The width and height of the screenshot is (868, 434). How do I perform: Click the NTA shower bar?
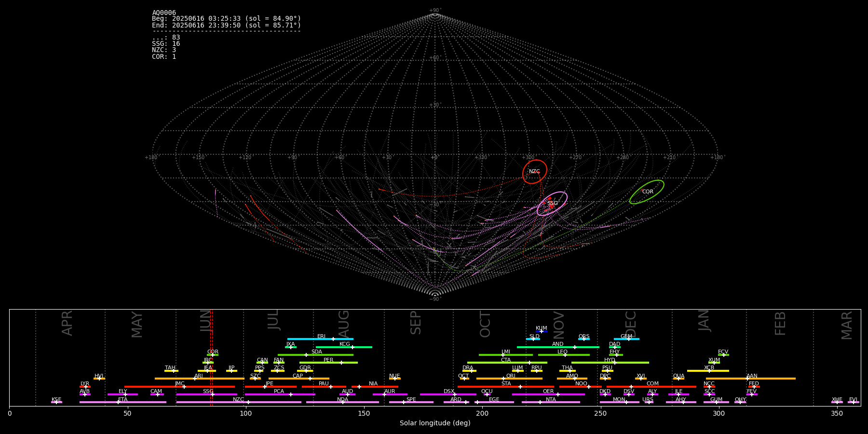[x=551, y=402]
